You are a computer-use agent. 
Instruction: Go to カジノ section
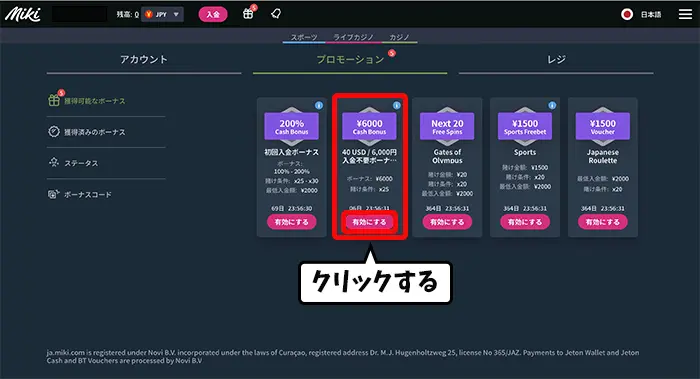pos(399,37)
